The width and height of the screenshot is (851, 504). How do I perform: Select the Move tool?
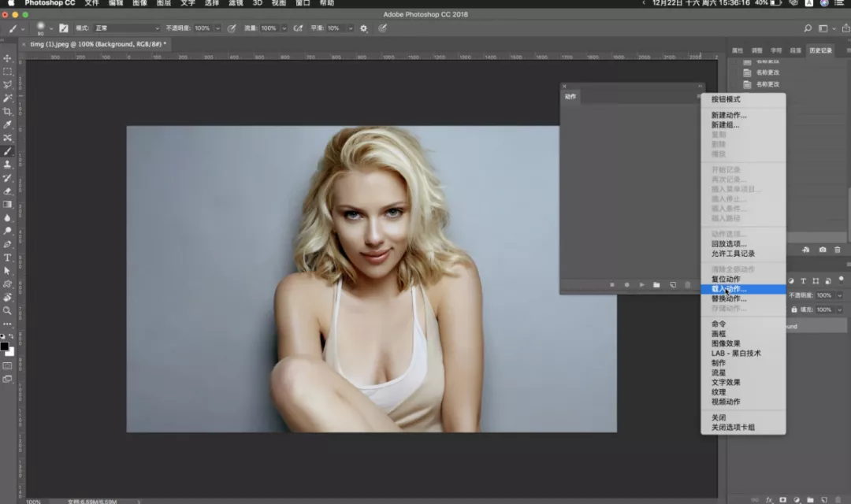tap(8, 58)
